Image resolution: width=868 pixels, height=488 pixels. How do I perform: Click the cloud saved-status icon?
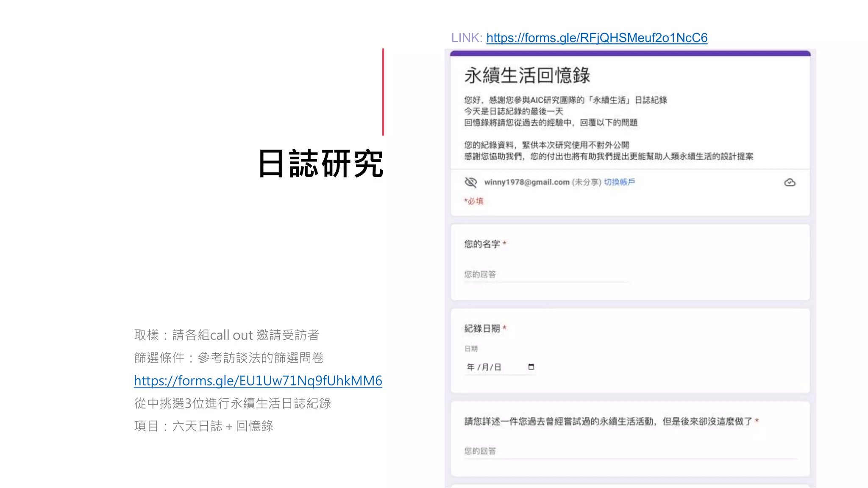[790, 183]
